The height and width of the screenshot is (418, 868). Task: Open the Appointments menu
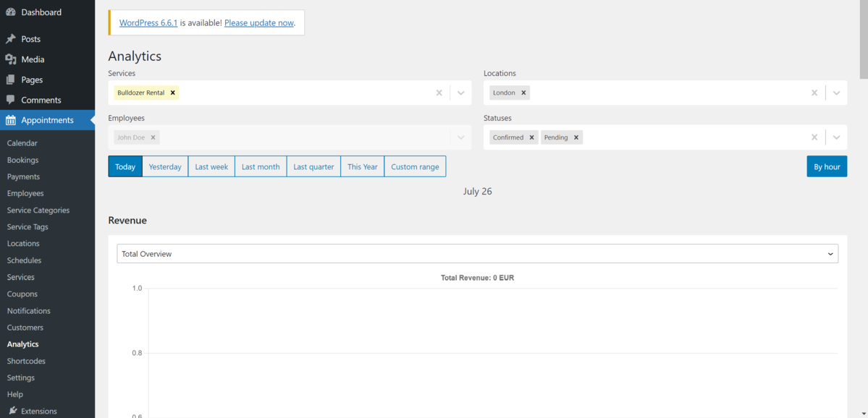click(47, 120)
